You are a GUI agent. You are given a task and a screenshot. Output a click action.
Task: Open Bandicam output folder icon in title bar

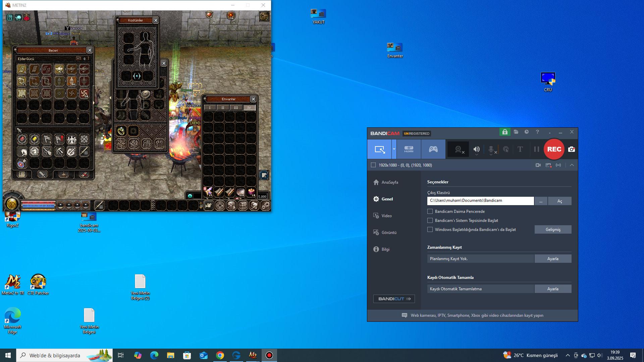(516, 132)
